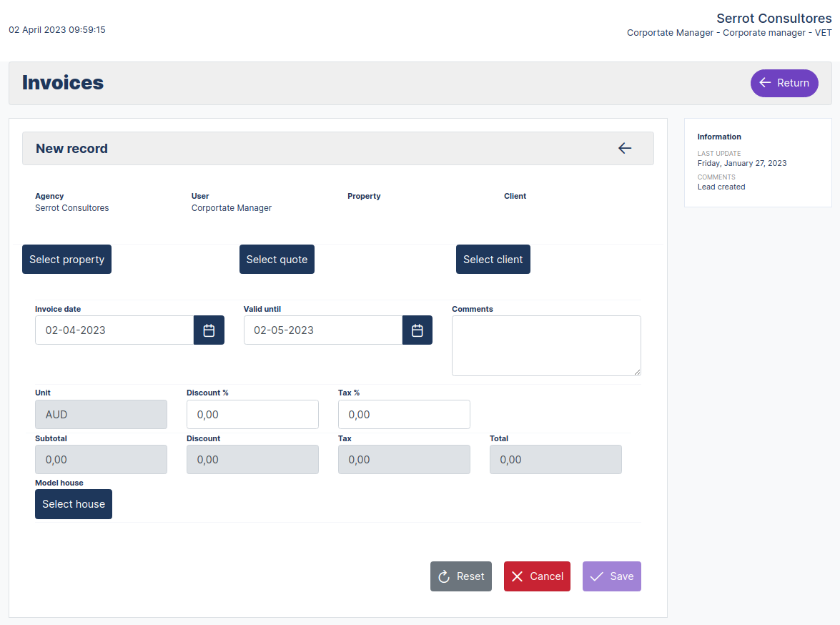Collapse the New record section with its arrow

point(624,148)
